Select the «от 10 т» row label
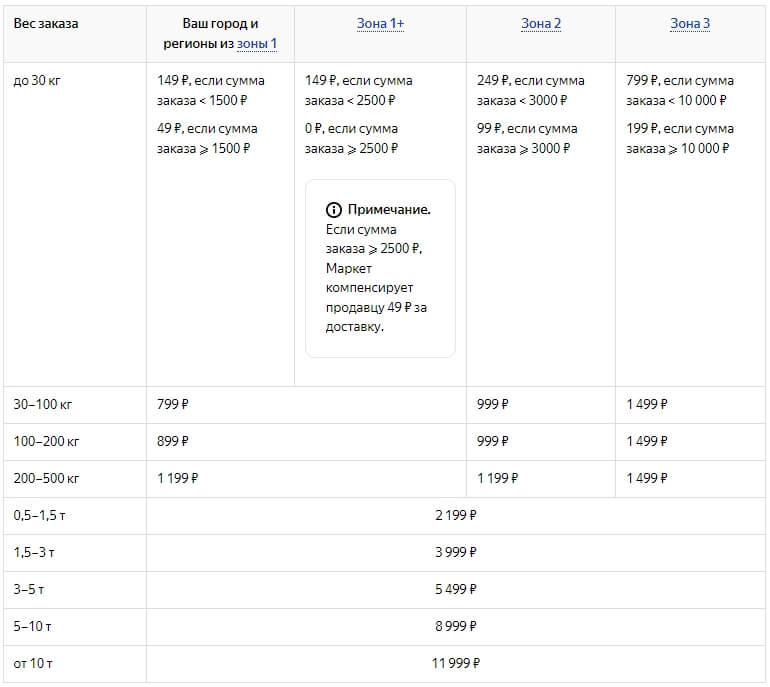The width and height of the screenshot is (770, 687). pos(33,663)
